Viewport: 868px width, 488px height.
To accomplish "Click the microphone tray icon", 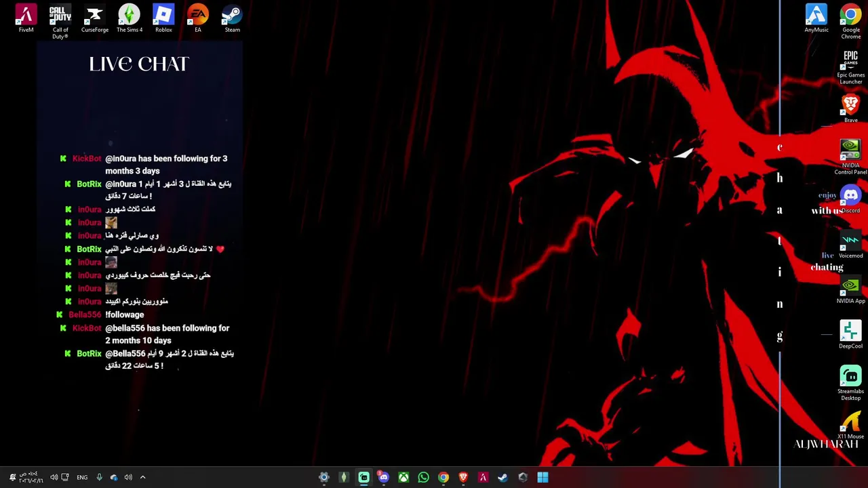I will pyautogui.click(x=99, y=477).
